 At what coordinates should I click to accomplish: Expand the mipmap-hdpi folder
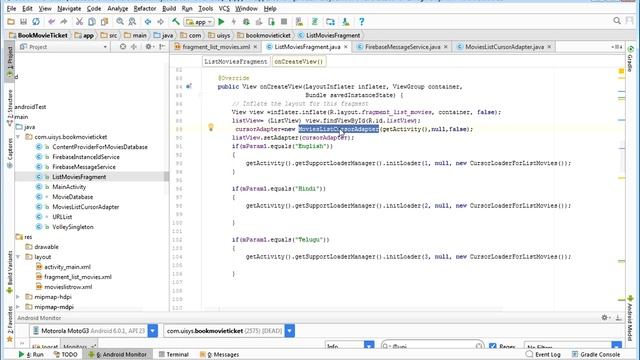coord(18,297)
